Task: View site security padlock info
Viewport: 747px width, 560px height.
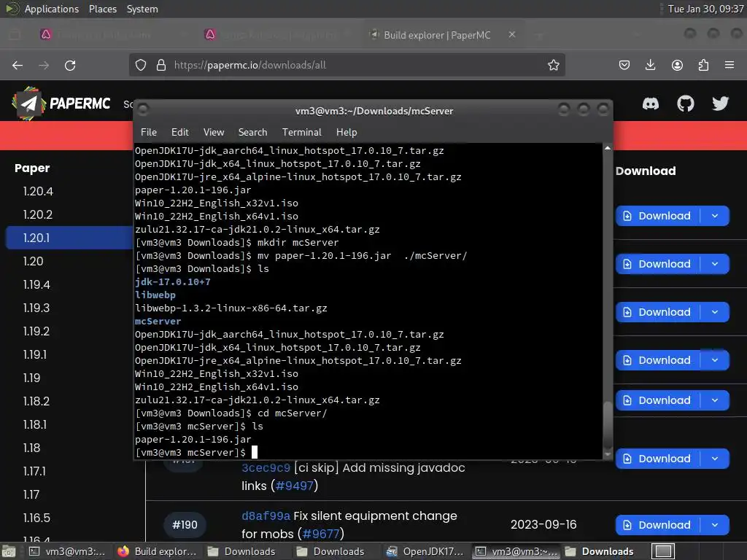Action: click(x=161, y=65)
